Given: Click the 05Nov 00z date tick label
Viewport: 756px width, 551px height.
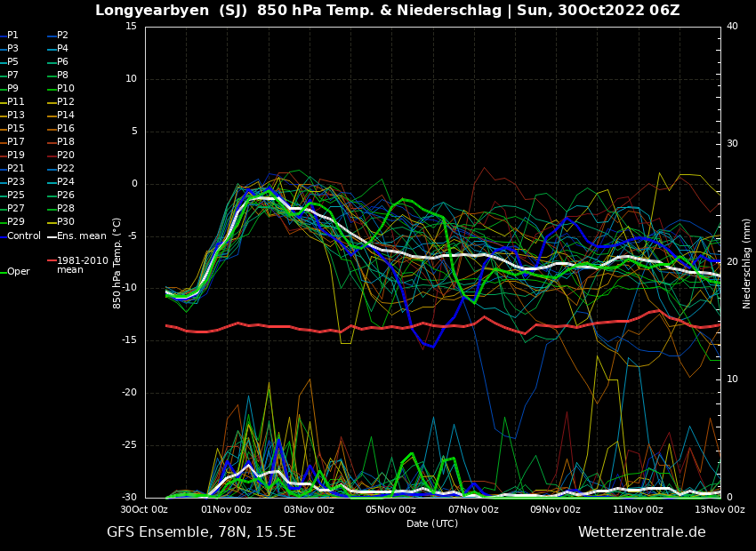Looking at the screenshot, I should point(390,510).
